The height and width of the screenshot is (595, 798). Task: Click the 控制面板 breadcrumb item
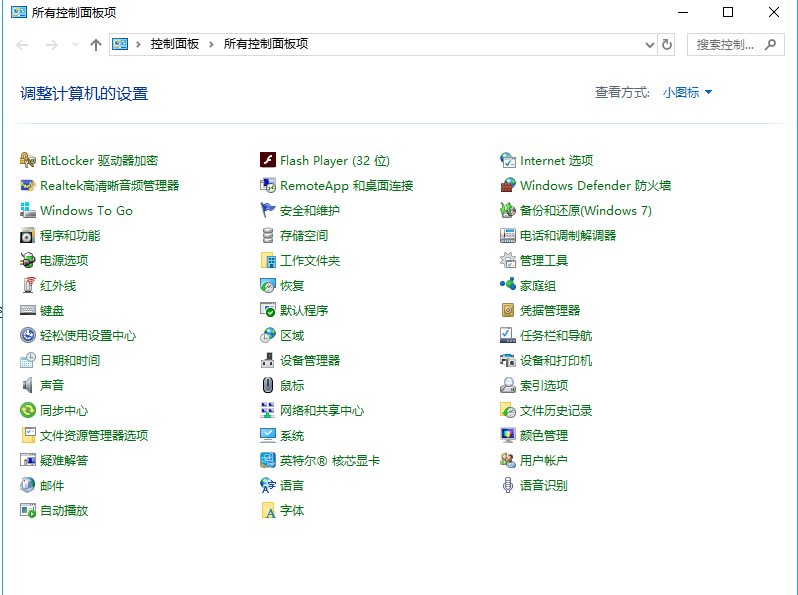click(x=175, y=44)
